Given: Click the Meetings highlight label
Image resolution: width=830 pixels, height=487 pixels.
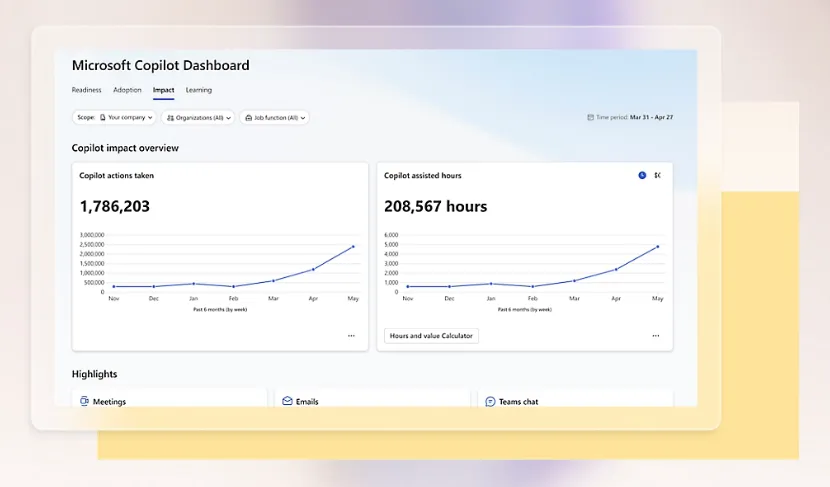Looking at the screenshot, I should pyautogui.click(x=110, y=402).
